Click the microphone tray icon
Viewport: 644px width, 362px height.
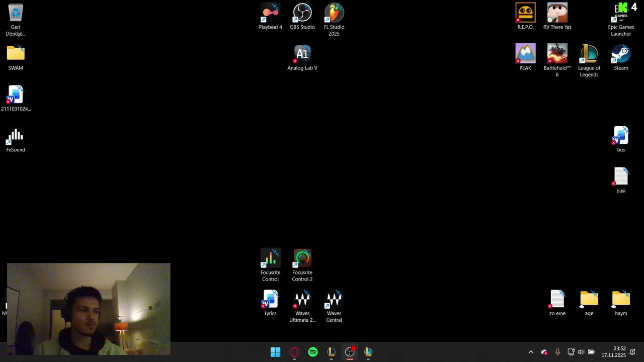[x=557, y=352]
